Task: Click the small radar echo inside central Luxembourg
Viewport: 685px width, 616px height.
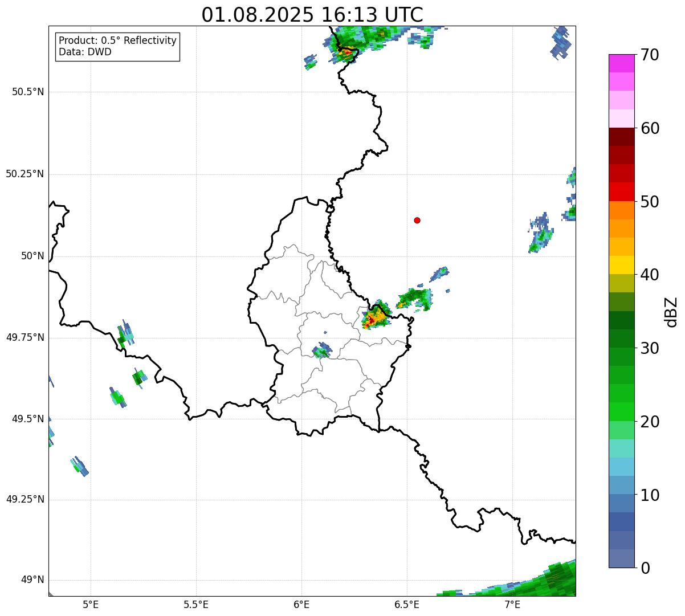Action: click(322, 350)
